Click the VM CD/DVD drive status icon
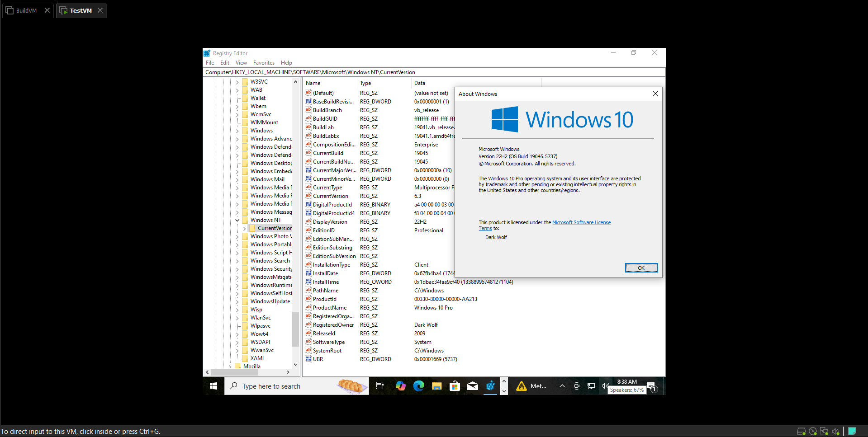The image size is (868, 437). click(x=813, y=432)
